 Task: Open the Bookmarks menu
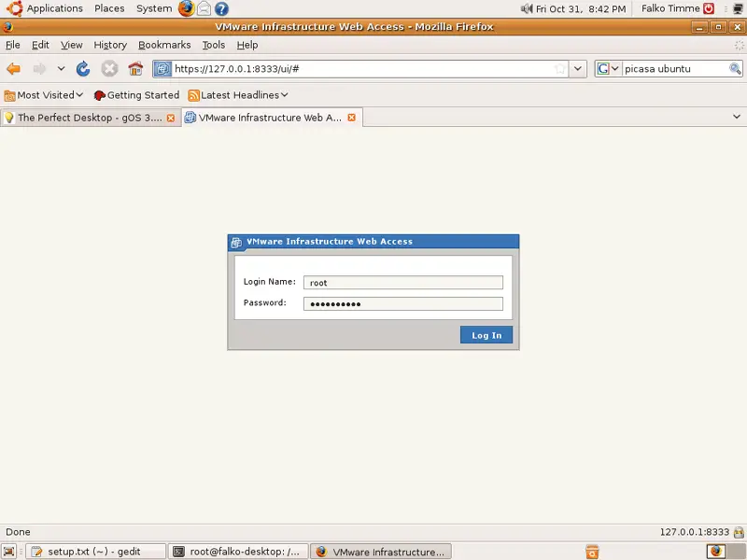pos(164,45)
